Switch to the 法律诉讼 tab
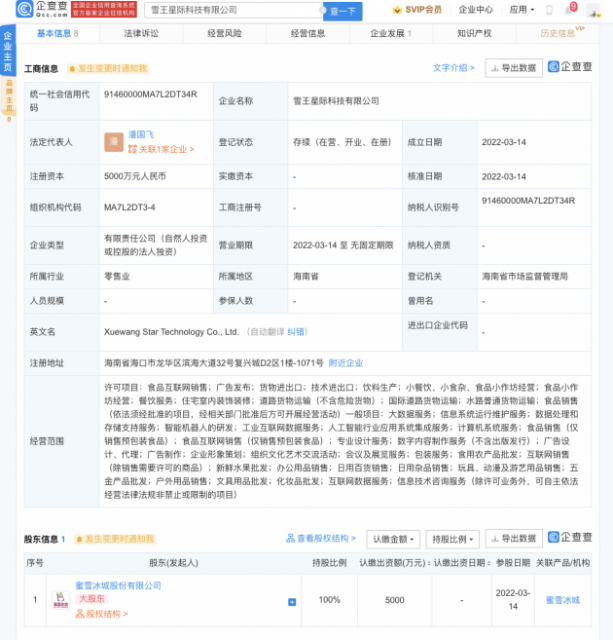613x640 pixels. 141,33
